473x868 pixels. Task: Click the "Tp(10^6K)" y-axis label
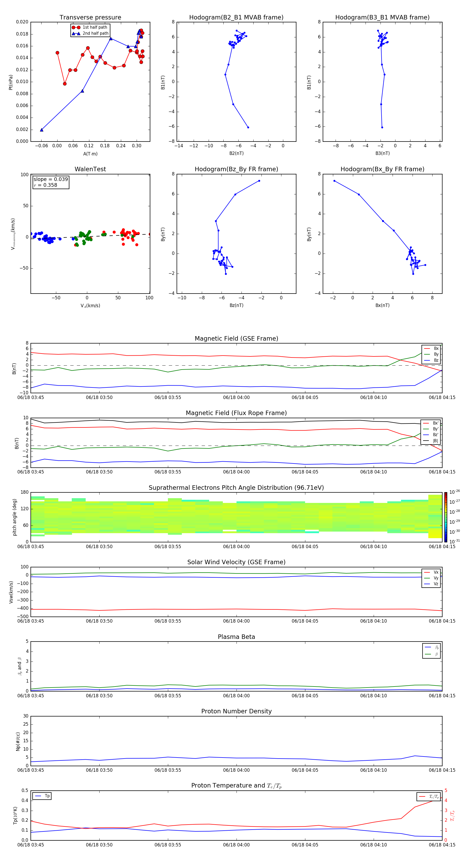(x=15, y=815)
